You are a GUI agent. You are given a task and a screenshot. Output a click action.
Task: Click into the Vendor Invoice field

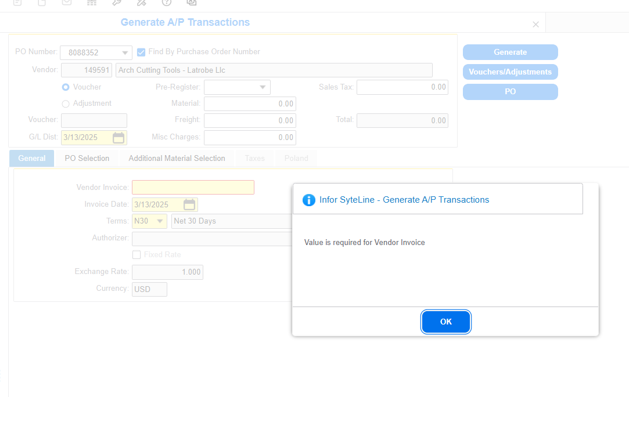[193, 188]
